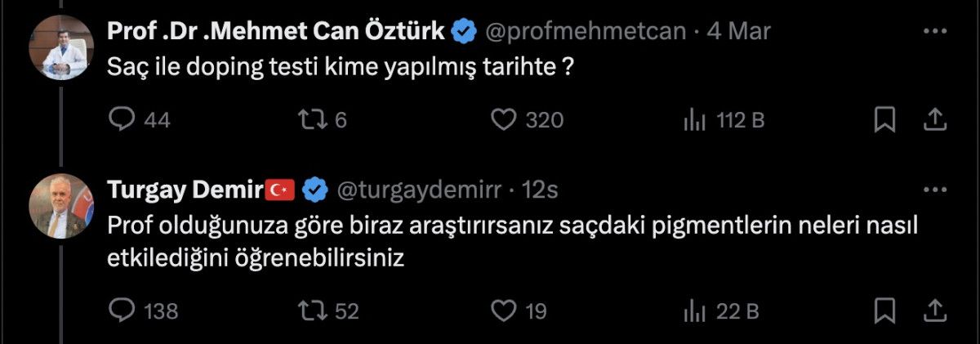The height and width of the screenshot is (344, 980).
Task: Click the 4 Mar tweet timestamp
Action: pos(740,32)
